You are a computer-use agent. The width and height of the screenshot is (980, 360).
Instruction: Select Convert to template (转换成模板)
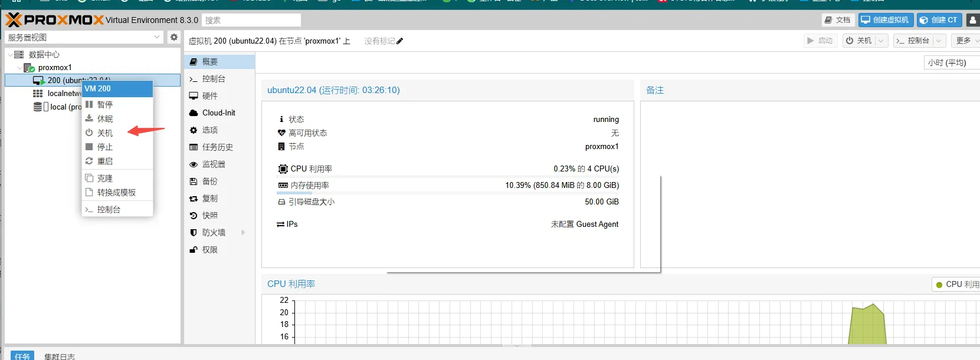(x=117, y=192)
